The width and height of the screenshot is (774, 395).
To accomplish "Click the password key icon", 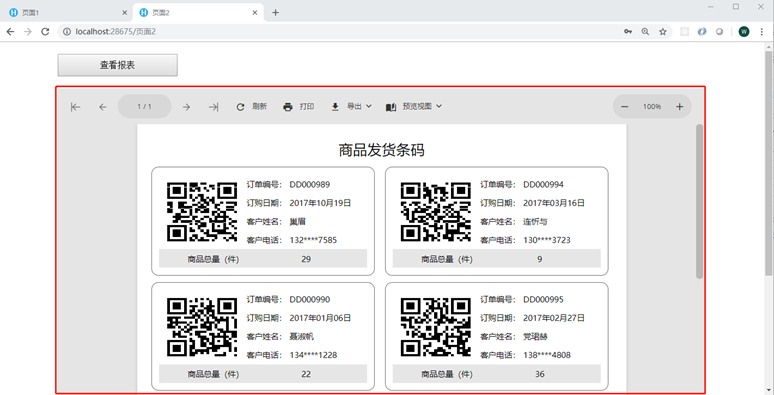I will [x=628, y=32].
